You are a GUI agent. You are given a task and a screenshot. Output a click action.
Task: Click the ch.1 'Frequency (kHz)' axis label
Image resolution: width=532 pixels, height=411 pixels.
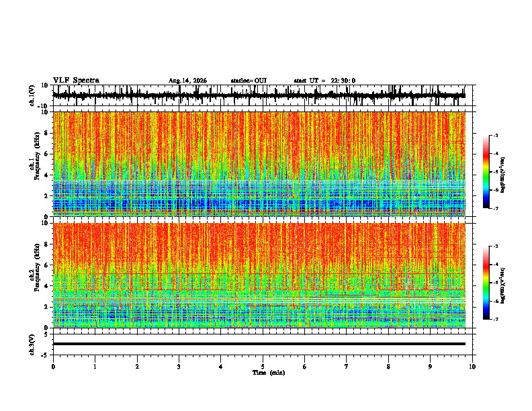37,156
